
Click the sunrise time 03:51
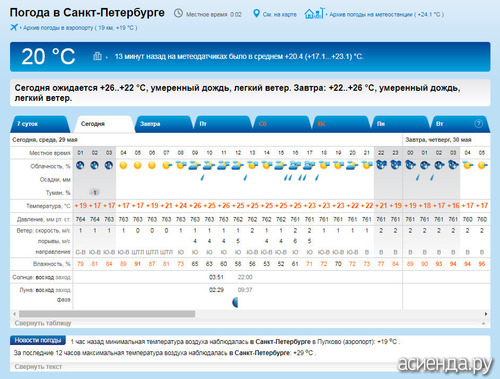click(x=216, y=277)
